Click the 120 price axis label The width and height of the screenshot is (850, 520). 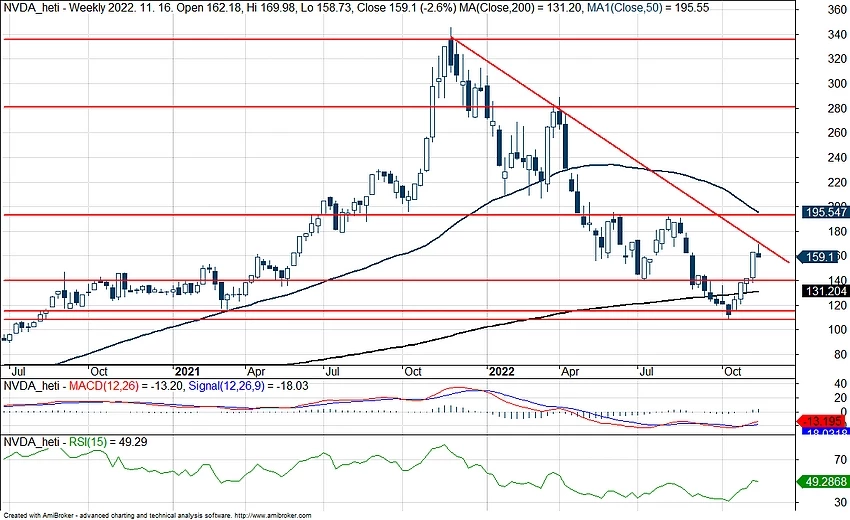[838, 305]
